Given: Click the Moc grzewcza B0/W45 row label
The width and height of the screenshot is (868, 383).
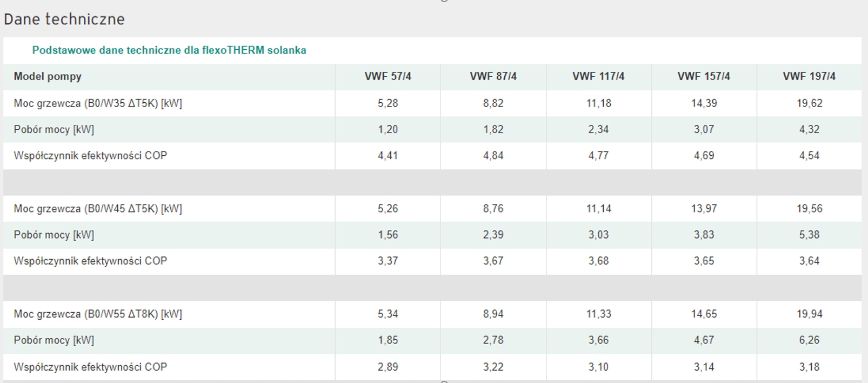Looking at the screenshot, I should coord(98,209).
